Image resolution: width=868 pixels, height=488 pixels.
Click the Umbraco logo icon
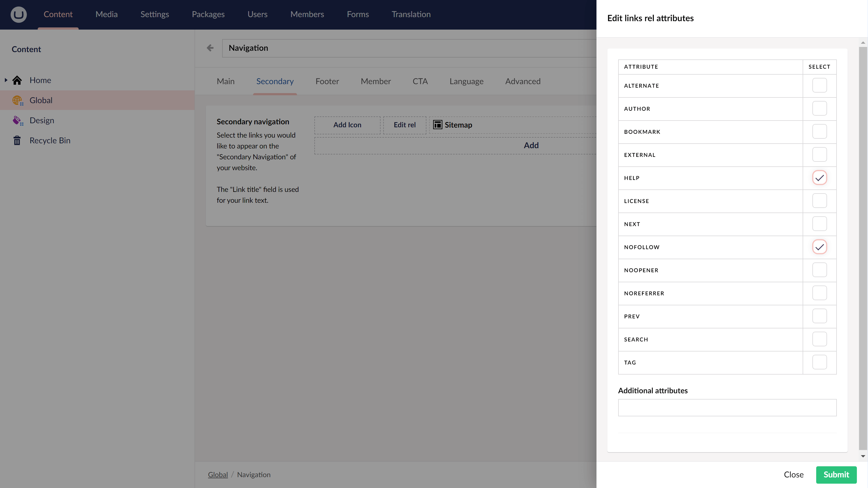[x=18, y=14]
